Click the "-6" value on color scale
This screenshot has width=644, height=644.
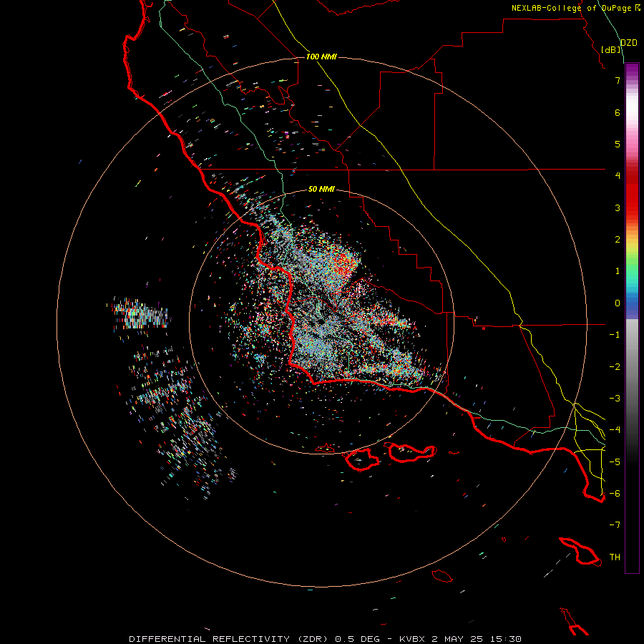point(615,494)
